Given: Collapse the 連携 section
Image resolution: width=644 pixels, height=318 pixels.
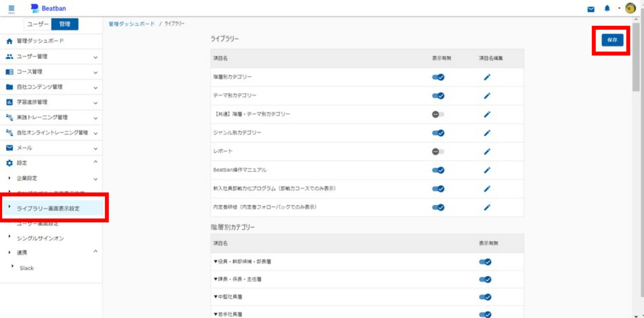Looking at the screenshot, I should click(95, 252).
